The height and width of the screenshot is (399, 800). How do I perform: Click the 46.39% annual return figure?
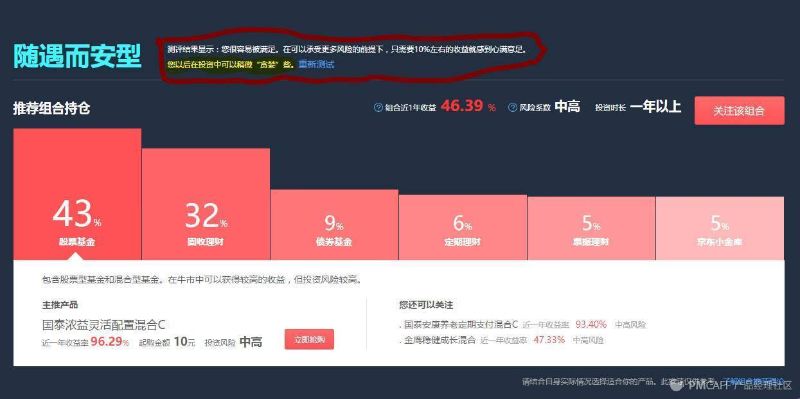click(x=468, y=106)
